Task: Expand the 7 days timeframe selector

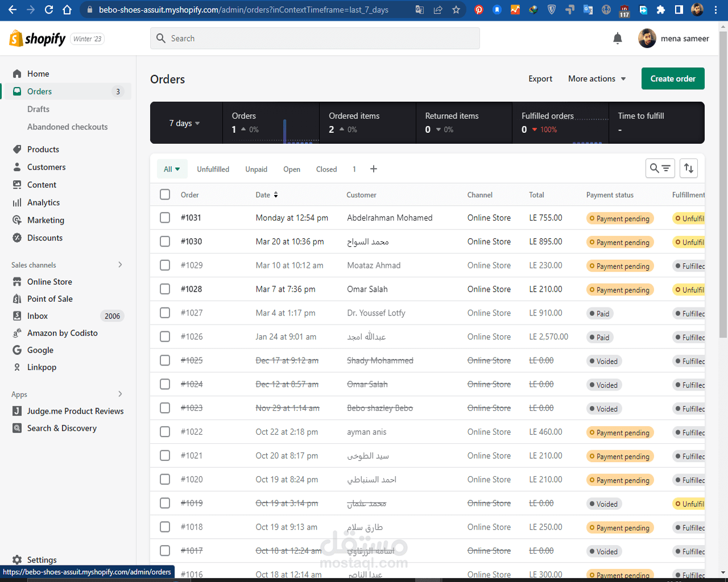Action: (x=184, y=123)
